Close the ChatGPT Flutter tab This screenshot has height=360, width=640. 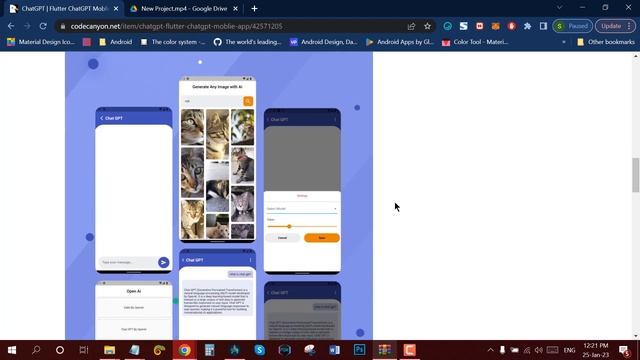[x=116, y=9]
